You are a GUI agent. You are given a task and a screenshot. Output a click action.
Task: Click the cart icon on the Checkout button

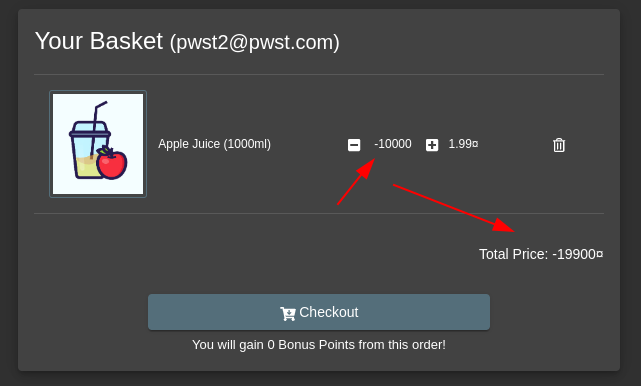point(288,313)
